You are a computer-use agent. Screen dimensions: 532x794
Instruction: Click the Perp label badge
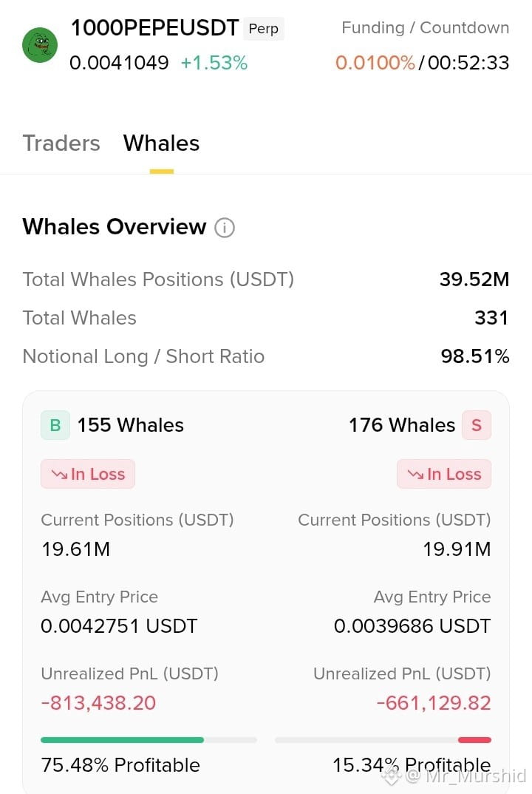pyautogui.click(x=264, y=28)
